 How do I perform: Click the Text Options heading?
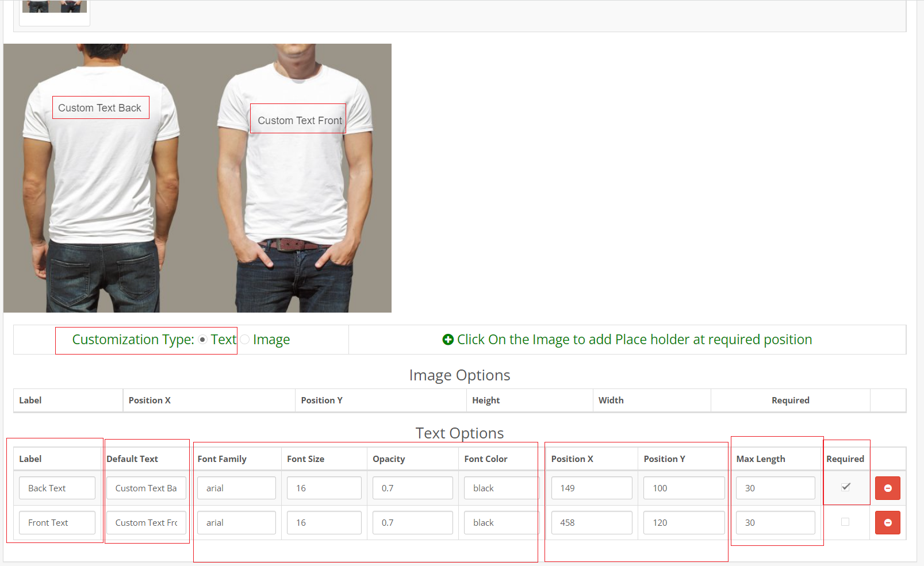pyautogui.click(x=459, y=433)
